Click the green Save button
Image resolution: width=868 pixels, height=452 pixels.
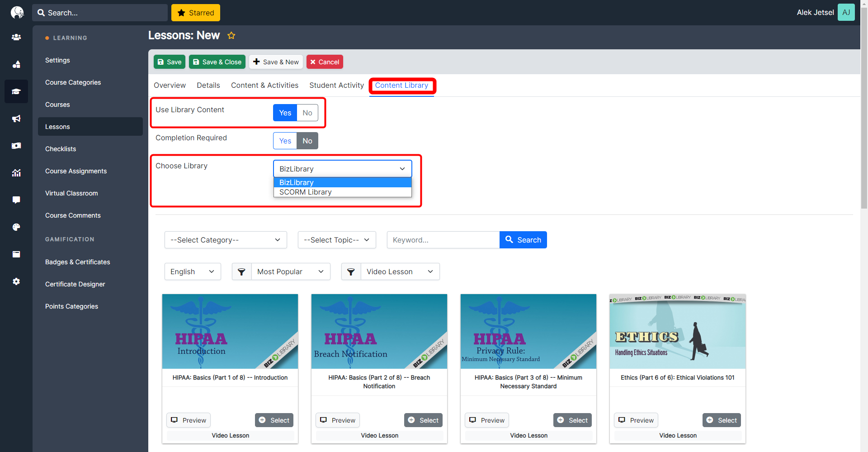170,62
